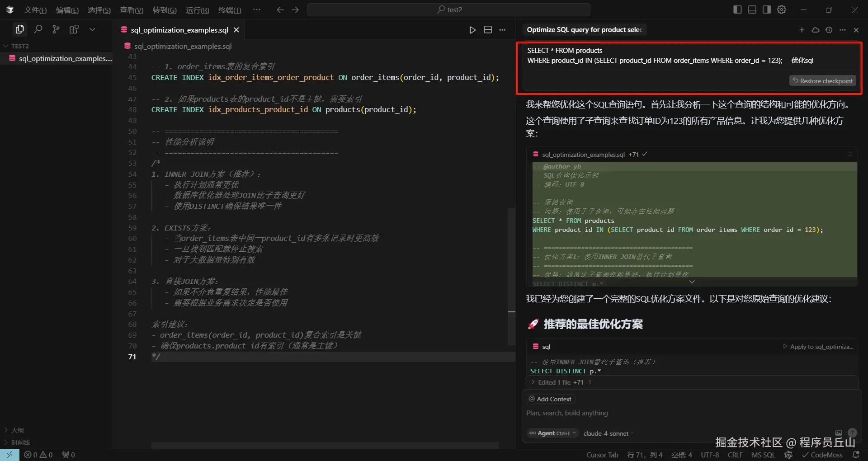
Task: Click Restore checkpoint button
Action: point(822,81)
